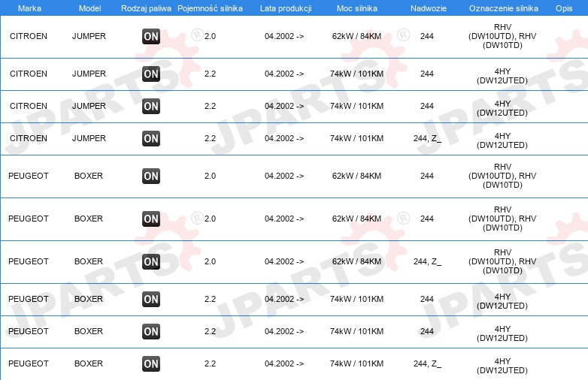Image resolution: width=588 pixels, height=380 pixels.
Task: Select JUMPER in the 62kW / 84KM Citroen row
Action: [x=89, y=36]
